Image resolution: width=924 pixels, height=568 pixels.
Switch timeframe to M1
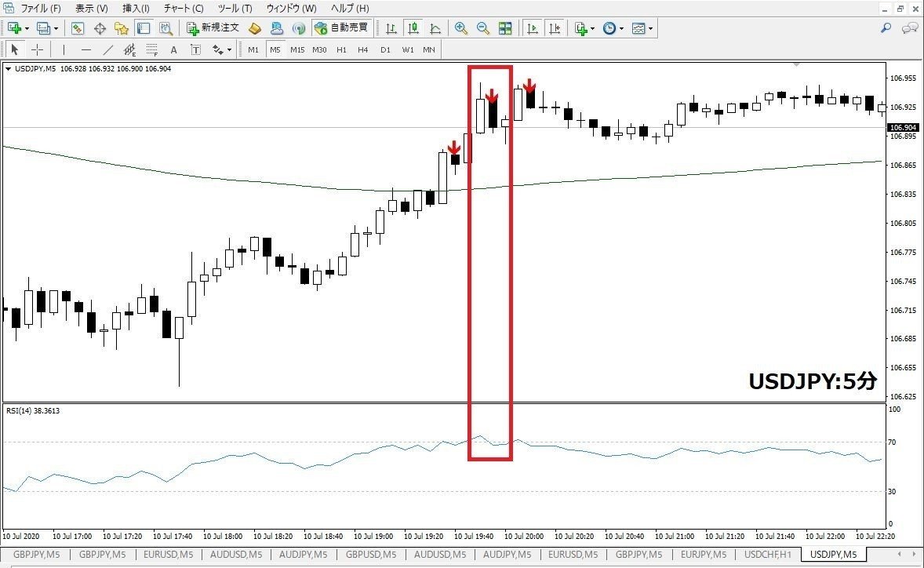253,49
